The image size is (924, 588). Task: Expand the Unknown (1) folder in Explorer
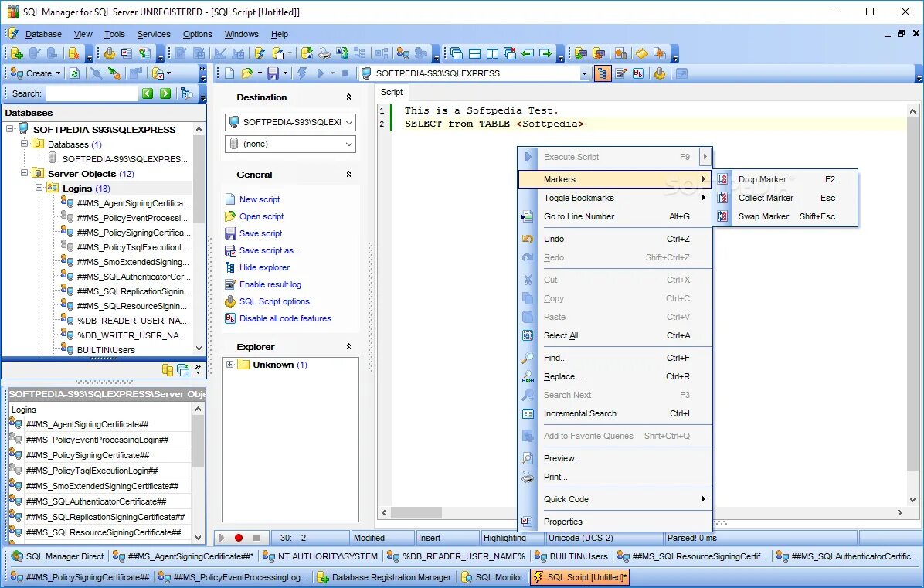(229, 365)
